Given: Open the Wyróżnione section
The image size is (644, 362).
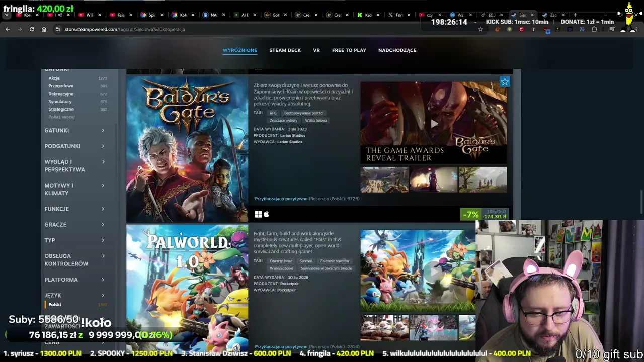Looking at the screenshot, I should click(240, 50).
